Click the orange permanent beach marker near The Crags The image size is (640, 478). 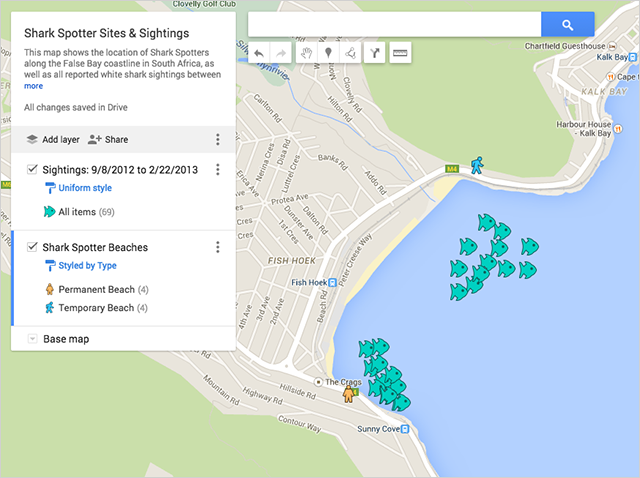point(349,393)
